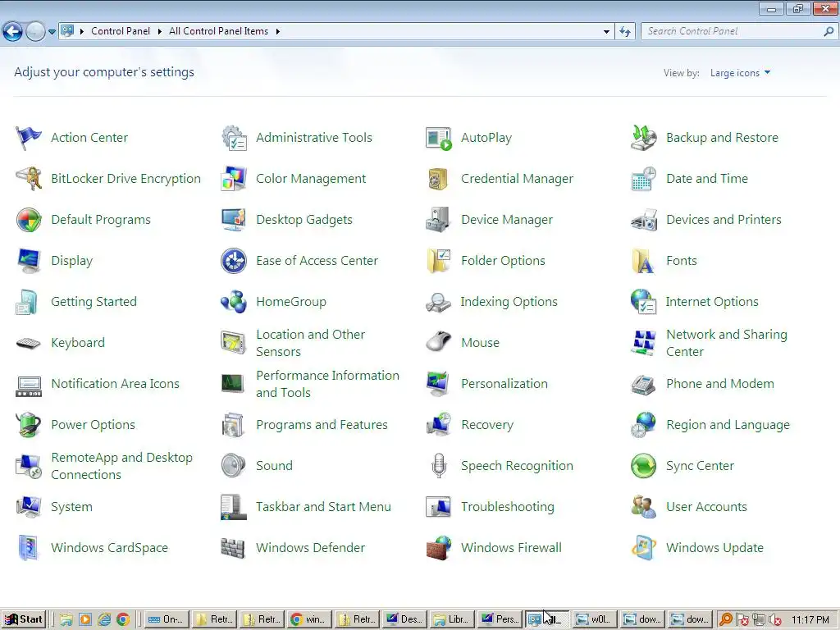Click the Credential Manager safe icon
The image size is (840, 630).
[439, 179]
